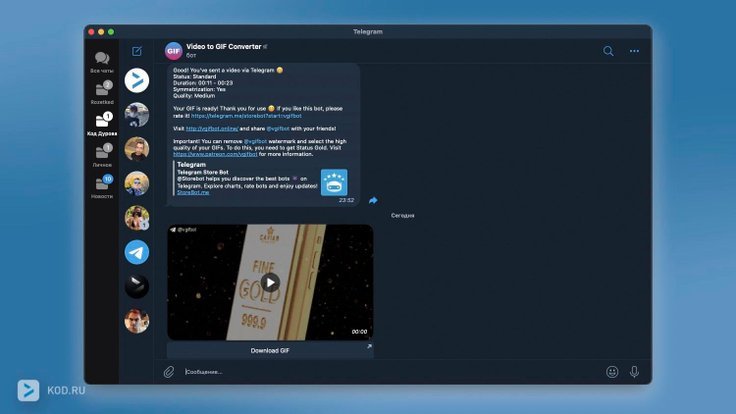Switch to the Rozetked folder
This screenshot has width=736, height=414.
pos(102,92)
